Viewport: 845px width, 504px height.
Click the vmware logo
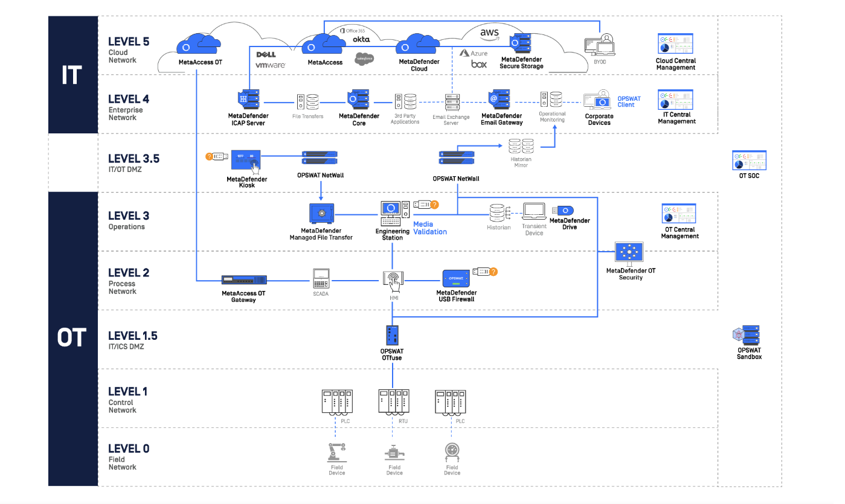pyautogui.click(x=270, y=65)
